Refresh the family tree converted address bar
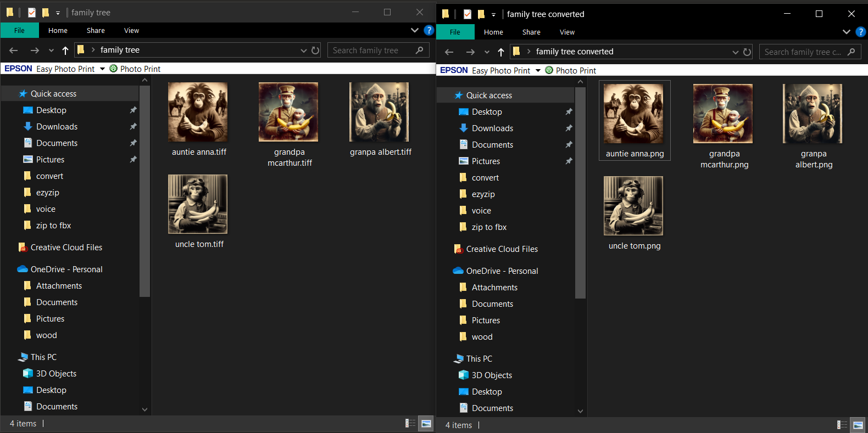 coord(747,52)
